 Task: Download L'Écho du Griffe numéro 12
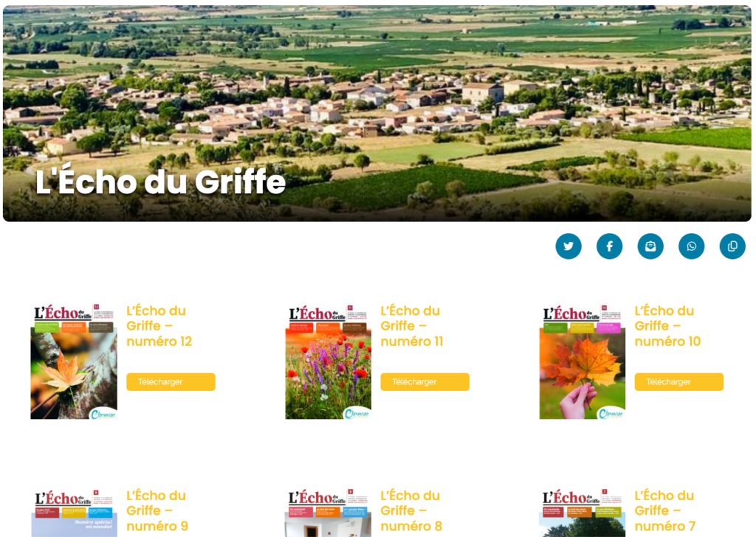171,382
